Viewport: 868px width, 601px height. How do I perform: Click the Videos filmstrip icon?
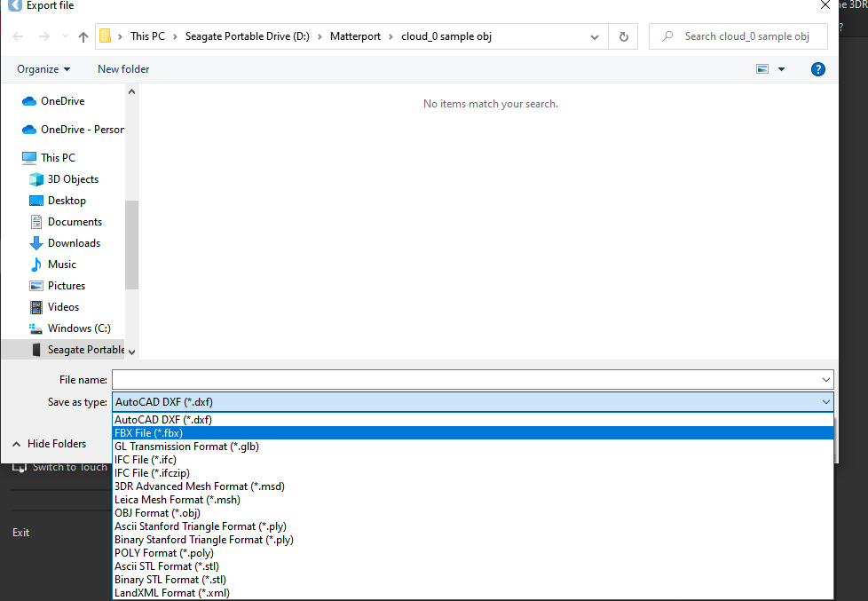point(36,307)
